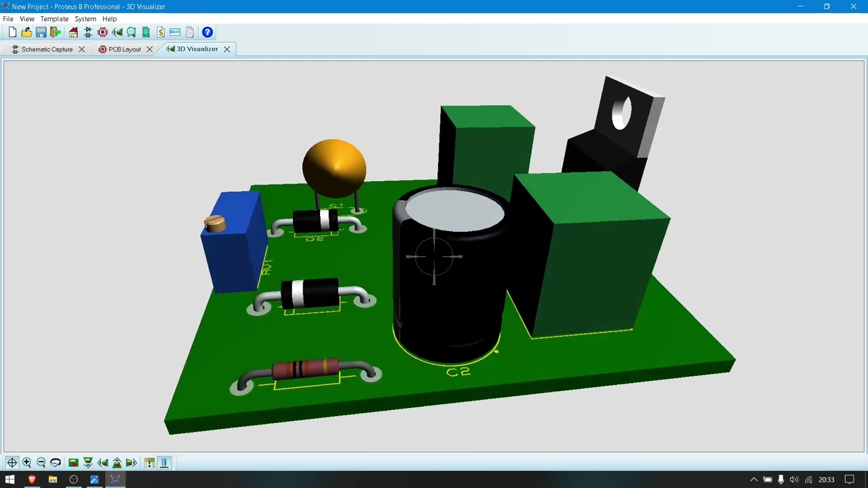
Task: Switch to the back view icon
Action: 117,462
